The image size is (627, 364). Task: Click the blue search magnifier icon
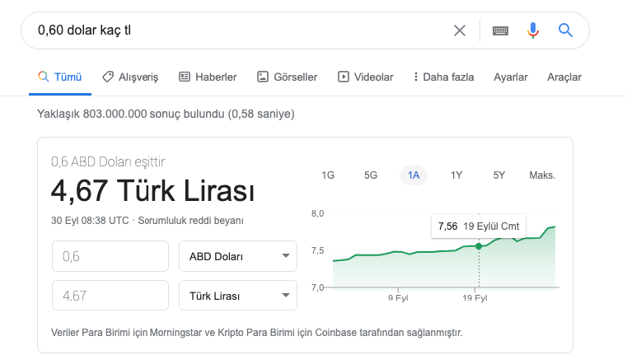[x=565, y=30]
